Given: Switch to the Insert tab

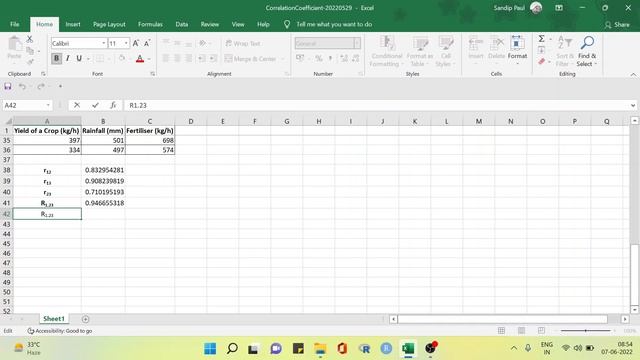Looking at the screenshot, I should pos(73,24).
